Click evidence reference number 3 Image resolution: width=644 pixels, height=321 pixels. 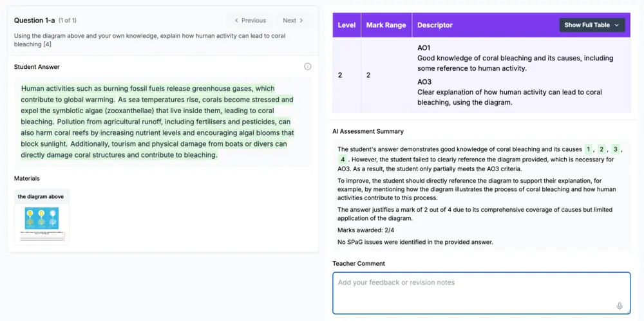tap(615, 149)
